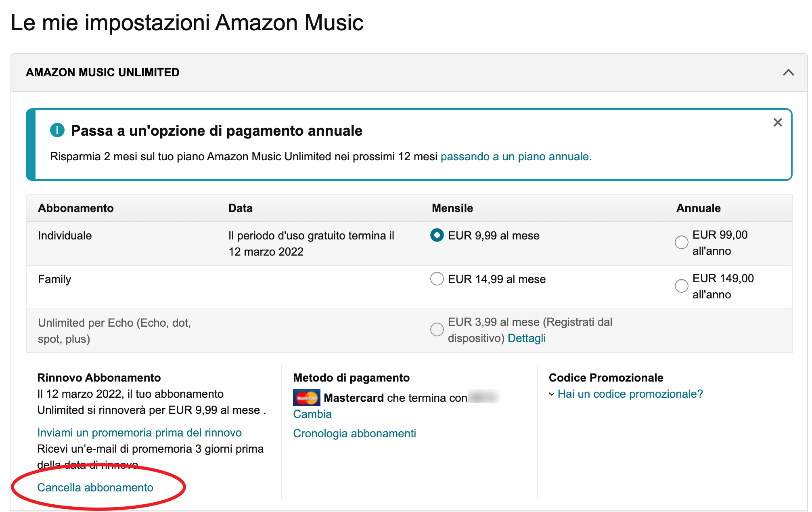
Task: Click the Annuale column header
Action: coord(698,208)
